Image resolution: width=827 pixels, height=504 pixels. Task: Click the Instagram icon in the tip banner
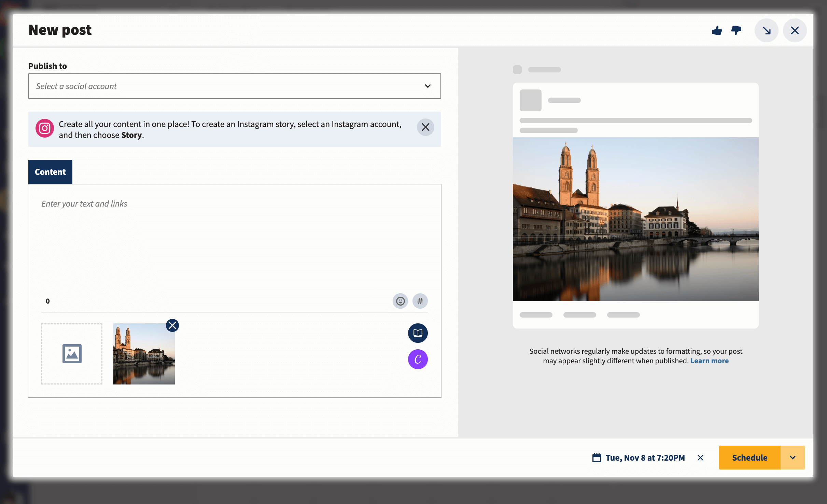pos(44,128)
